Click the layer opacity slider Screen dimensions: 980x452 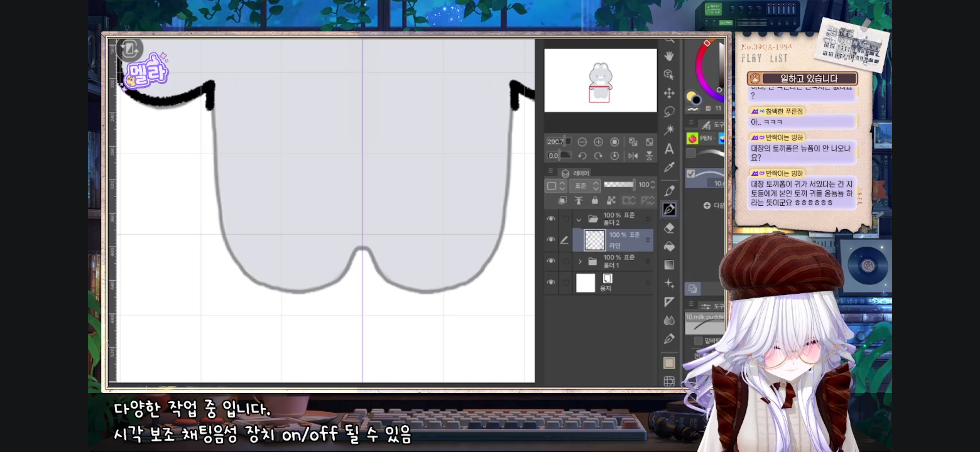619,185
